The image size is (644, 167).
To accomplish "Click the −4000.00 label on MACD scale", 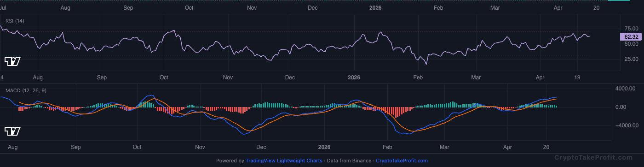I will (627, 125).
